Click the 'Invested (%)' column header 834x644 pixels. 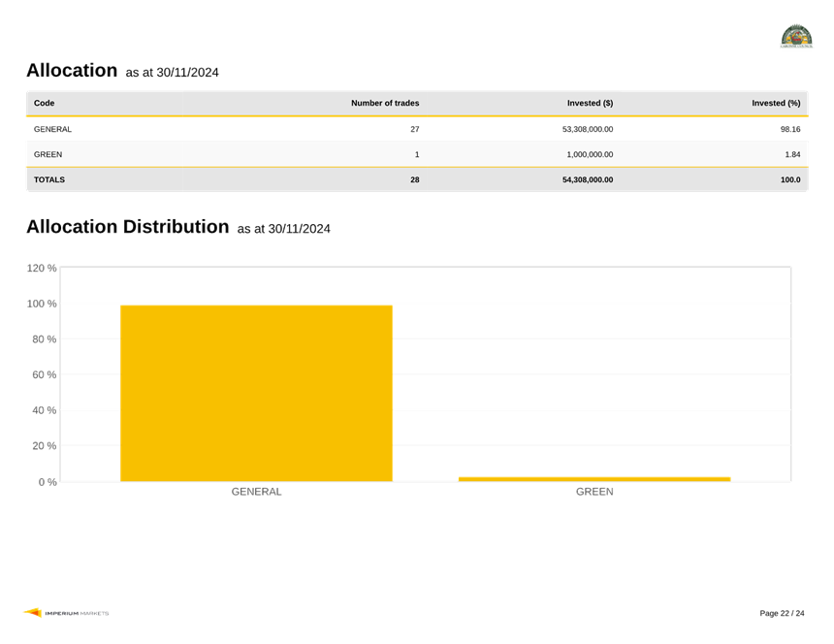pos(776,103)
